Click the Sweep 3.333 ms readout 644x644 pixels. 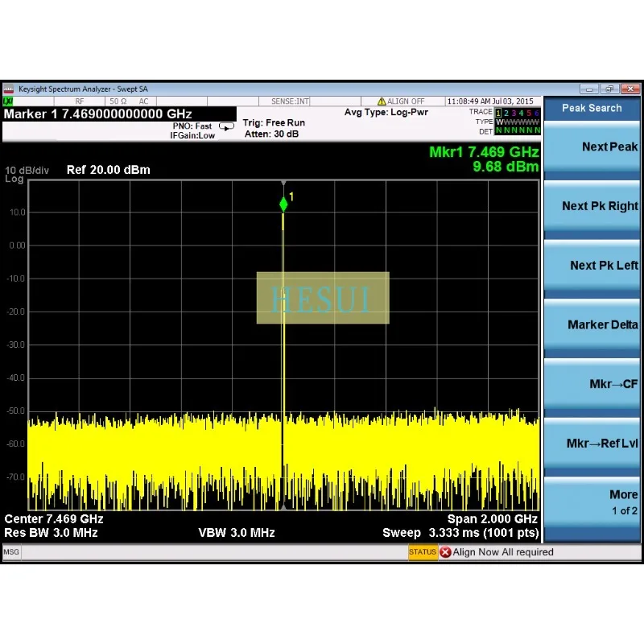tap(460, 533)
